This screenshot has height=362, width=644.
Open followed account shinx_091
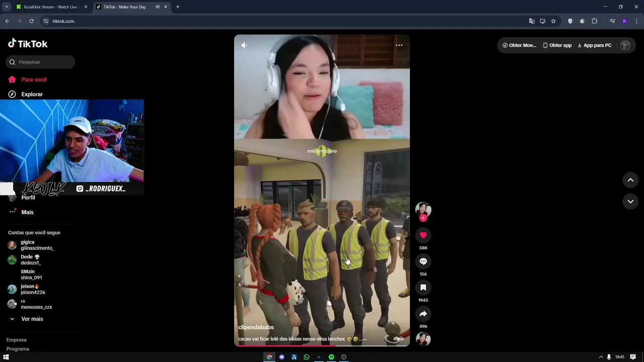[x=31, y=278]
